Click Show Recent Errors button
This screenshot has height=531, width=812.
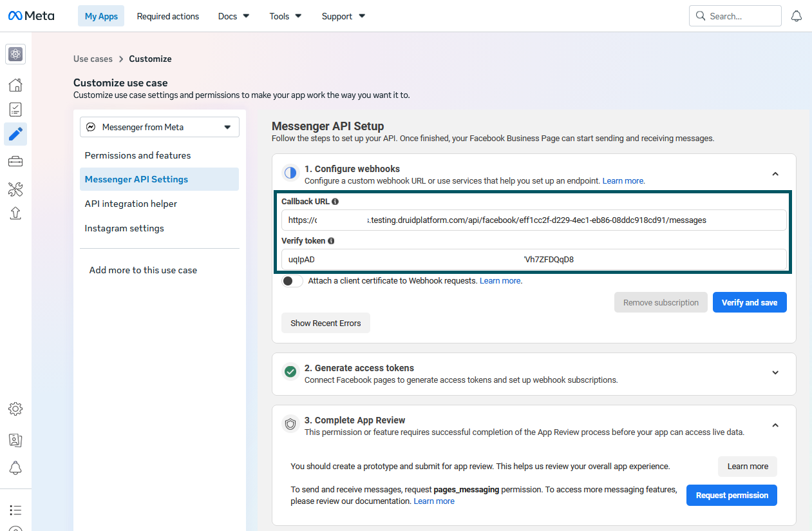coord(326,323)
